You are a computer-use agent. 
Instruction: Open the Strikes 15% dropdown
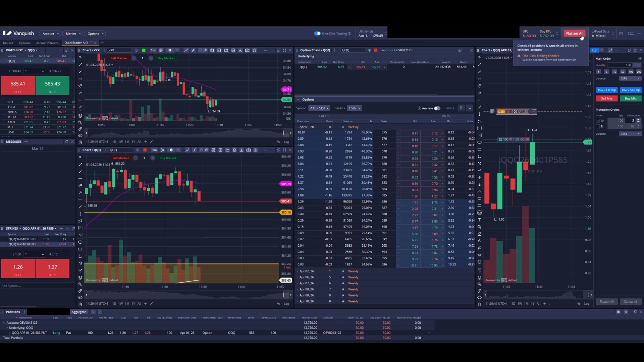pyautogui.click(x=354, y=108)
